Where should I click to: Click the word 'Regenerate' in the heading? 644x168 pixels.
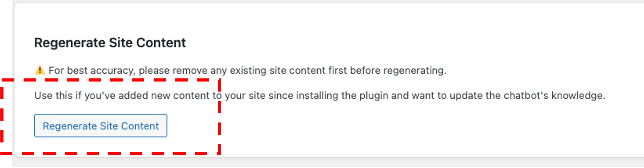(70, 43)
